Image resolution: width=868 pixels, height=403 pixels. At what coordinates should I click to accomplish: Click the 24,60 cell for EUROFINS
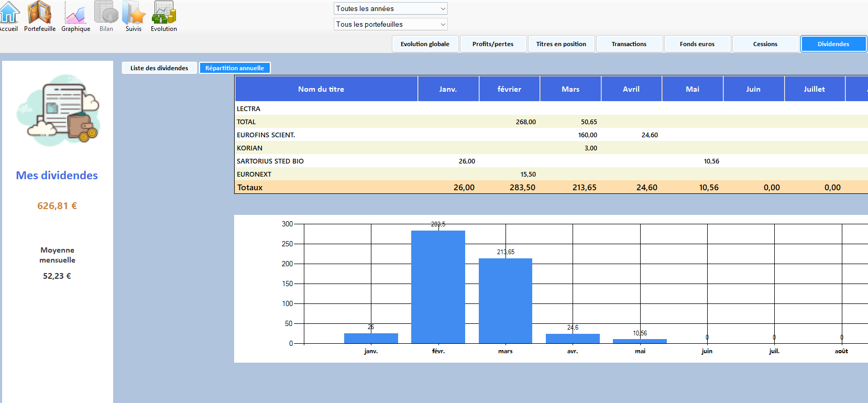point(650,135)
